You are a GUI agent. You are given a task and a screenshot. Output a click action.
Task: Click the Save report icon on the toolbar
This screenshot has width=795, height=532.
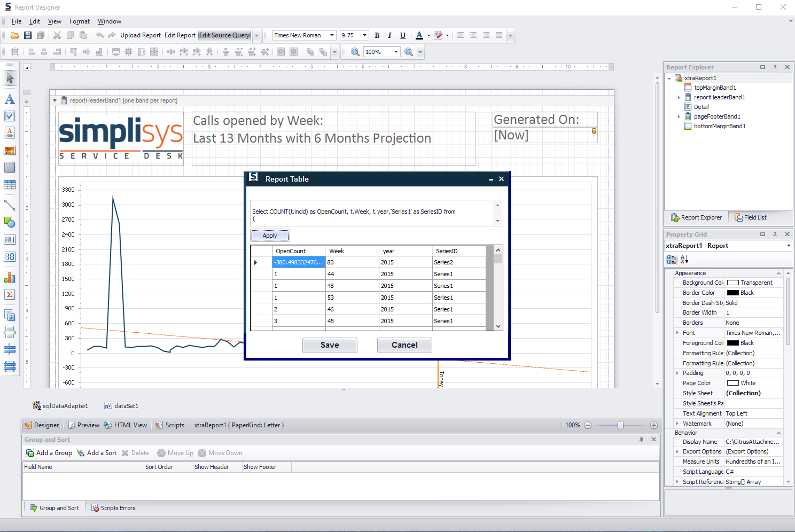[27, 35]
